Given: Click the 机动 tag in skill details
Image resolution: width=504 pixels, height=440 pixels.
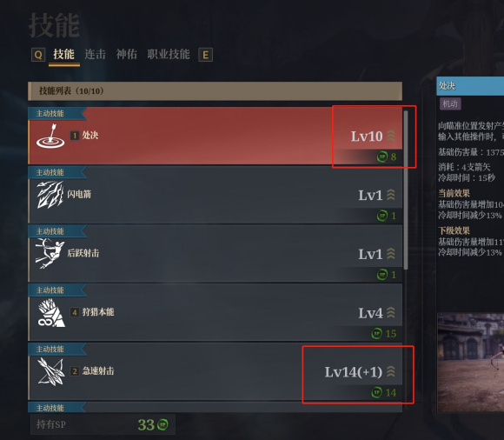Looking at the screenshot, I should [x=450, y=103].
